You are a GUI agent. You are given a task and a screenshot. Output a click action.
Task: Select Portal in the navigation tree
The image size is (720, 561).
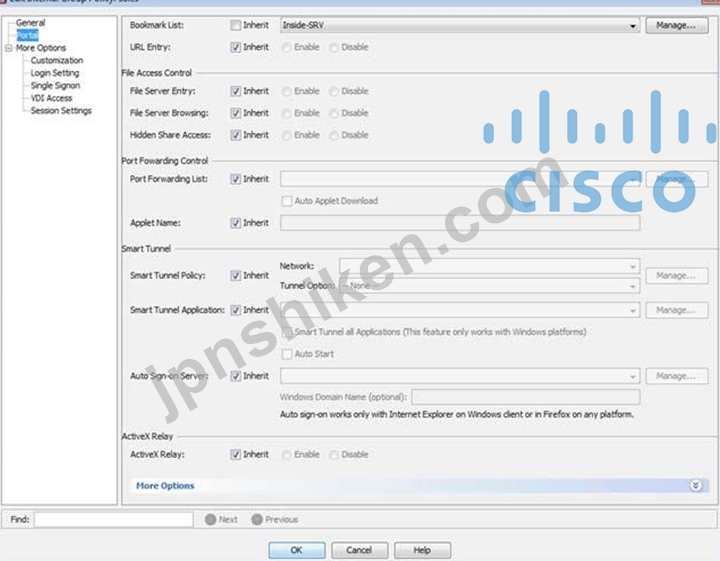[27, 35]
